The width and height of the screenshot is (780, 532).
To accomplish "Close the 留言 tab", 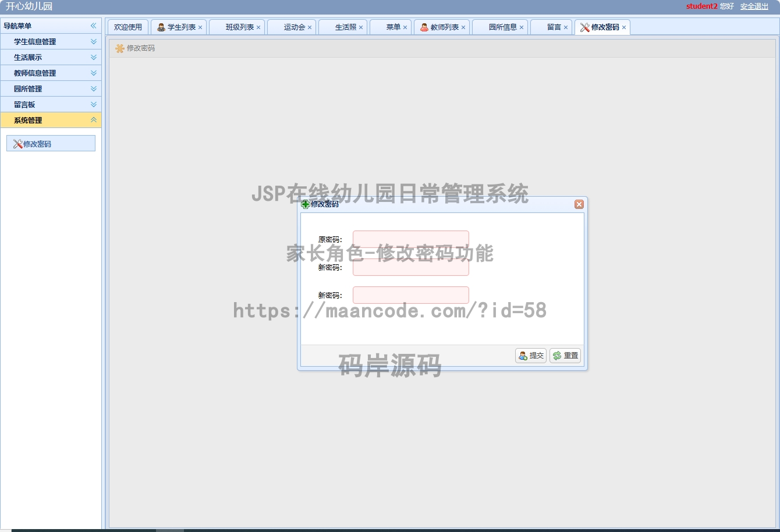I will (566, 27).
